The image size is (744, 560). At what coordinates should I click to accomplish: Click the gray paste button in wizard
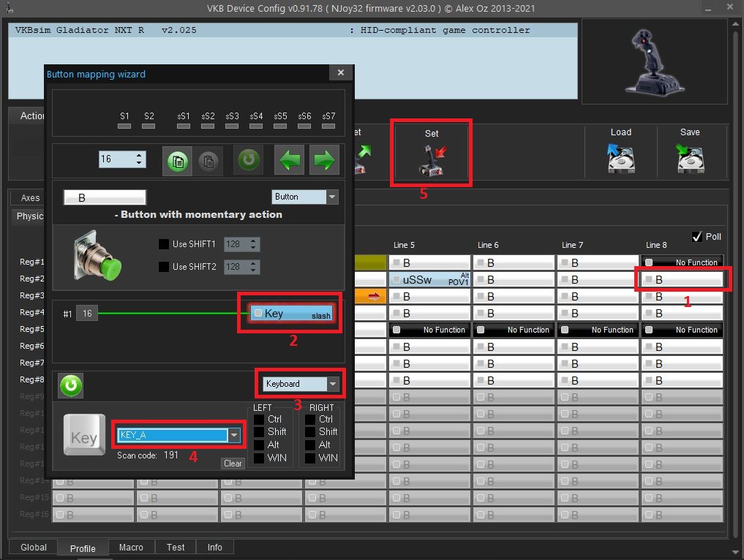point(208,161)
